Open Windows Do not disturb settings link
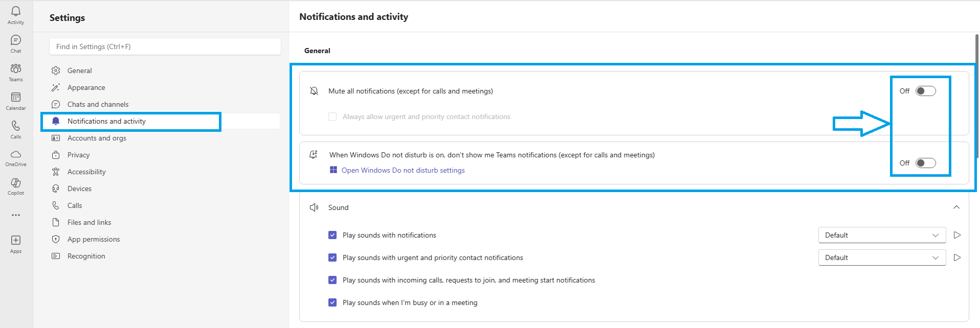The width and height of the screenshot is (980, 328). pyautogui.click(x=403, y=170)
